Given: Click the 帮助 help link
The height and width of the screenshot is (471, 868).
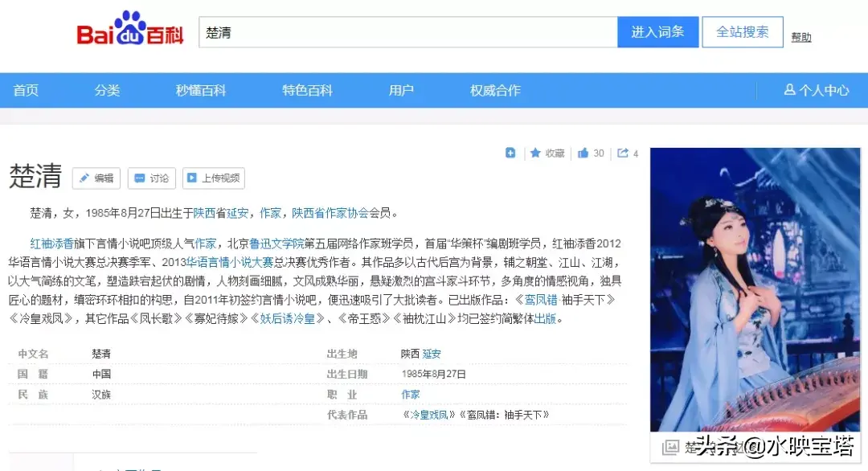Looking at the screenshot, I should point(801,37).
